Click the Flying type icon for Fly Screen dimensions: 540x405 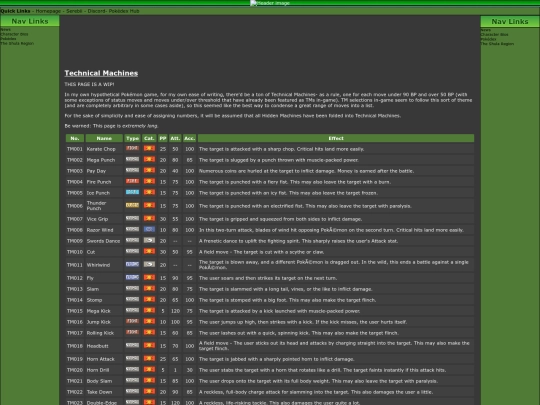(x=132, y=277)
